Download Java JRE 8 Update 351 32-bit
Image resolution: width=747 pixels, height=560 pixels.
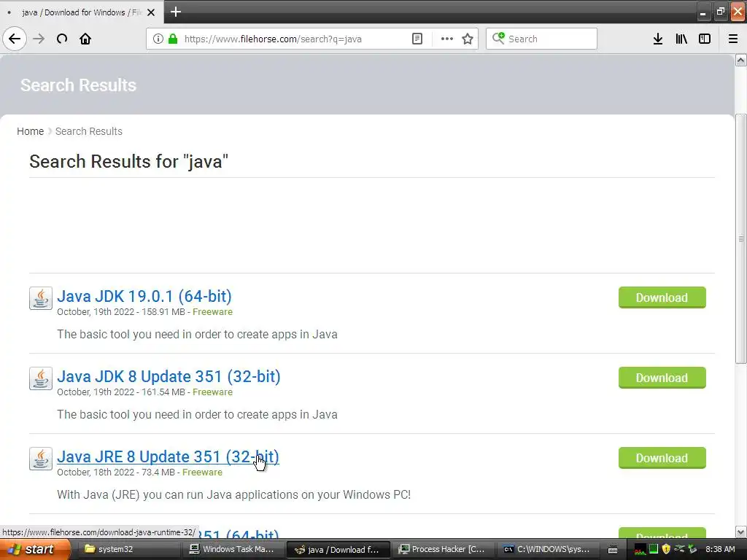click(662, 458)
